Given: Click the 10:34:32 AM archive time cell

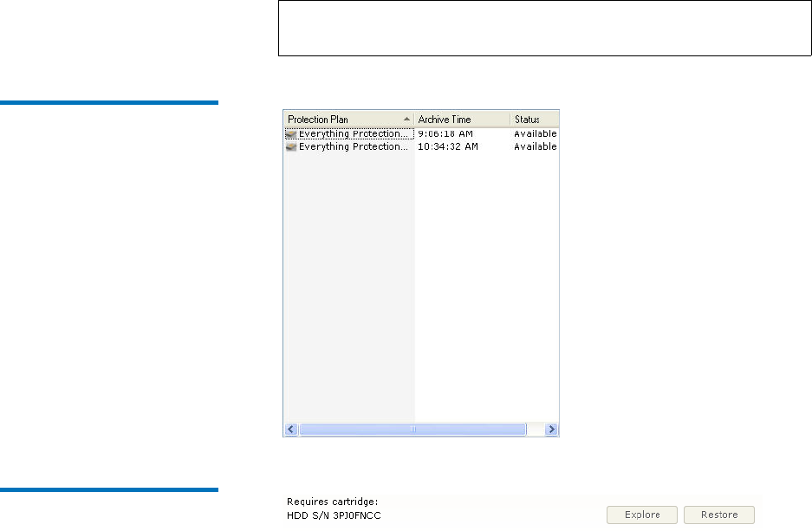Looking at the screenshot, I should pyautogui.click(x=447, y=147).
